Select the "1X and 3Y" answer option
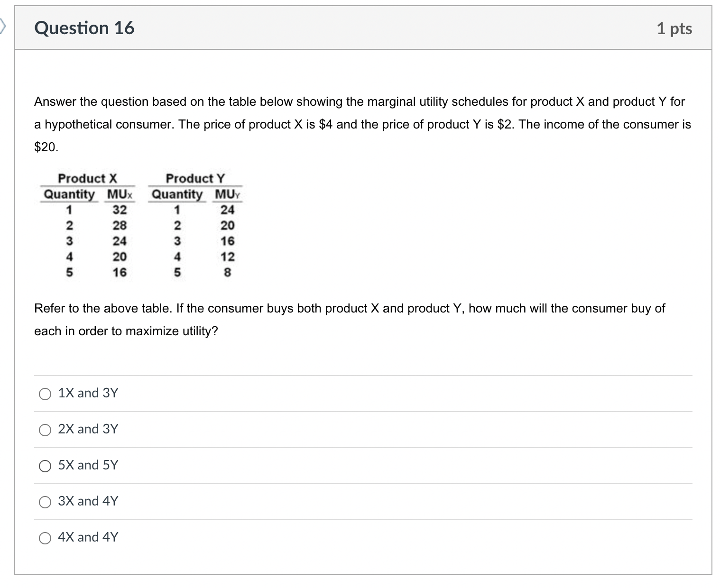This screenshot has width=720, height=588. click(x=46, y=394)
